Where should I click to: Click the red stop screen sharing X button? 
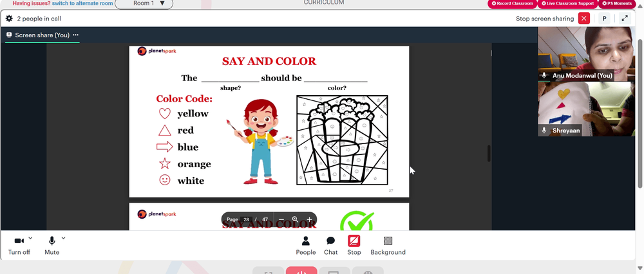pyautogui.click(x=583, y=19)
